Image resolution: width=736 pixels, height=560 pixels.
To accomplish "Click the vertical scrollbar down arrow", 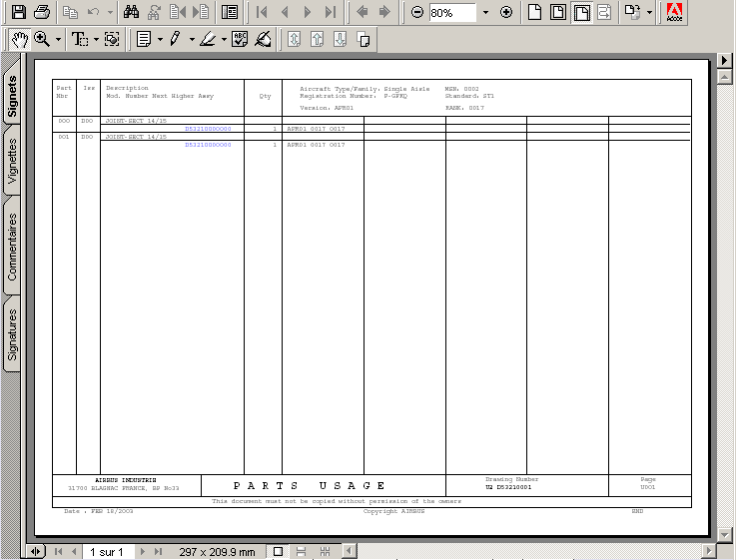I will tap(724, 534).
